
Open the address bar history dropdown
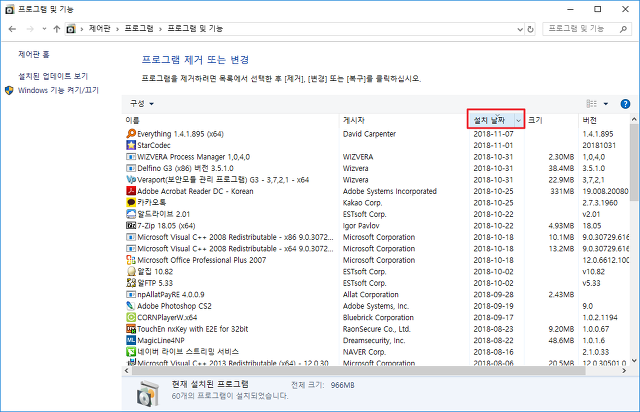click(520, 29)
